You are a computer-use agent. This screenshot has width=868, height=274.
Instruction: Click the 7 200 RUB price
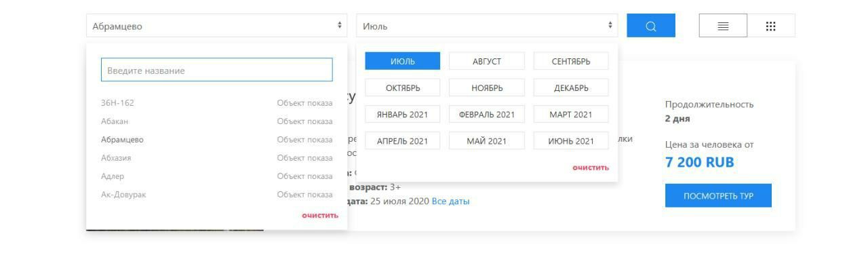[x=700, y=163]
